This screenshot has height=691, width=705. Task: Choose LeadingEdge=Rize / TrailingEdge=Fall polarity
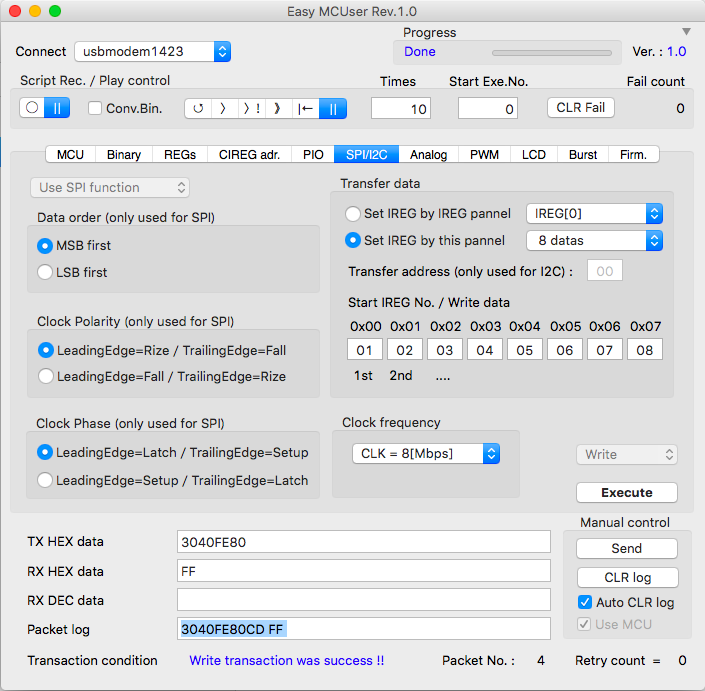tap(45, 350)
